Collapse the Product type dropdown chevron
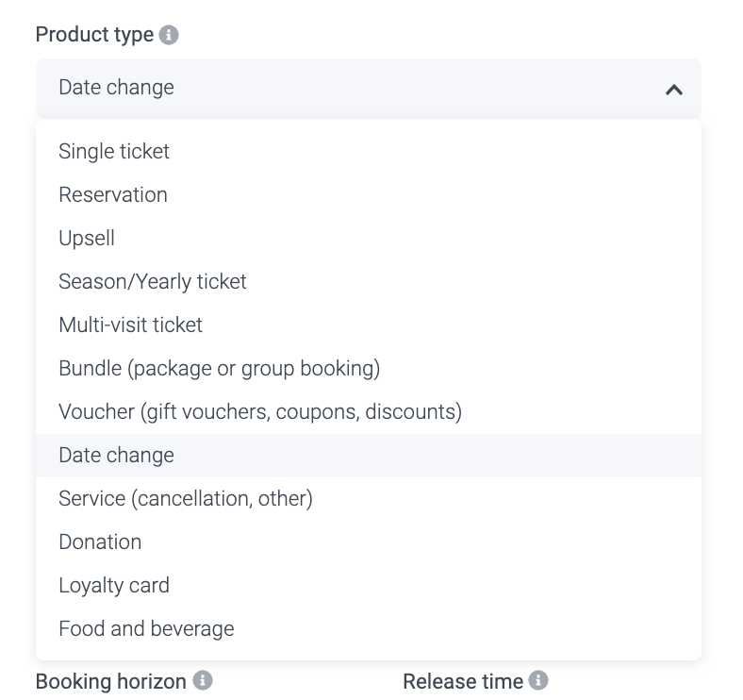 673,90
